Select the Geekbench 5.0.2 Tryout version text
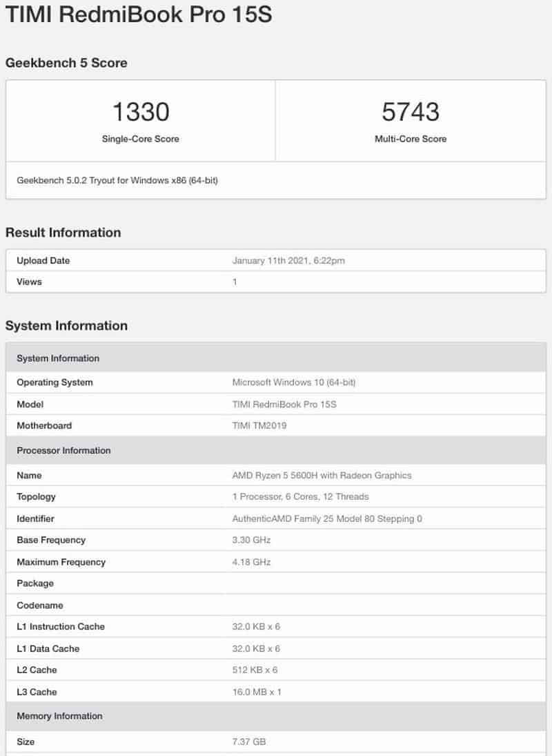This screenshot has height=756, width=552. click(118, 181)
